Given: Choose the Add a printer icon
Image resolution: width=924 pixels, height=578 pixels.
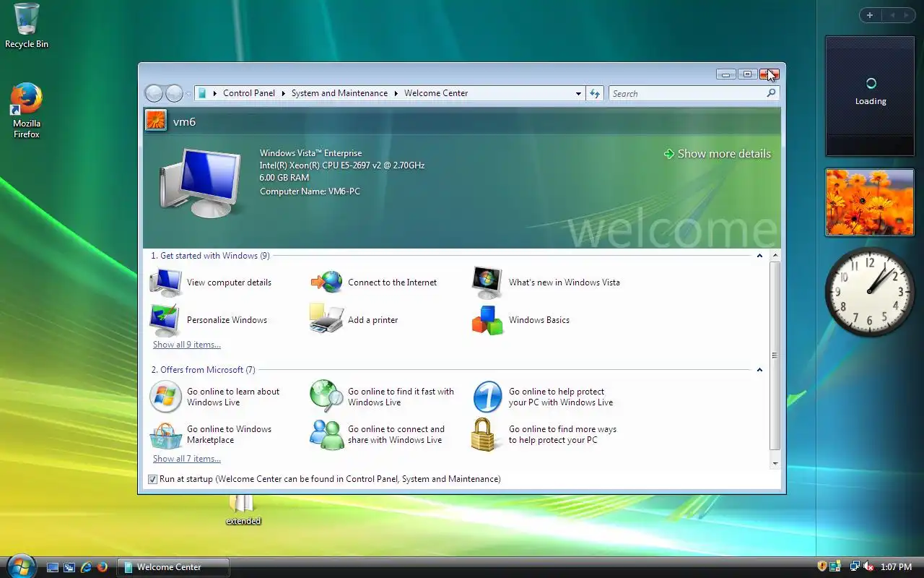Looking at the screenshot, I should tap(326, 319).
